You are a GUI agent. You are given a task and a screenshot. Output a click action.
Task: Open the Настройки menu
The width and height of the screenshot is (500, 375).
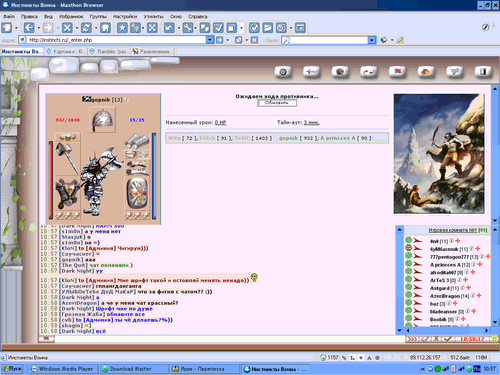click(x=125, y=16)
